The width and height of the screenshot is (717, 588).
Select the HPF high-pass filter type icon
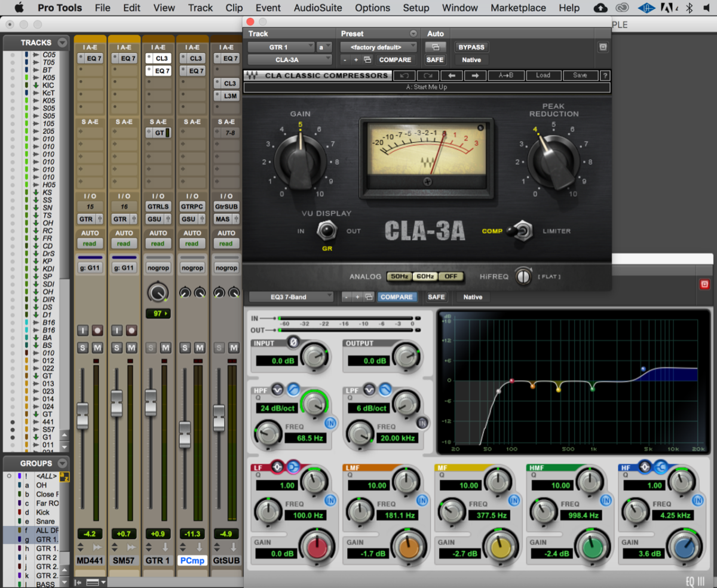tap(292, 390)
